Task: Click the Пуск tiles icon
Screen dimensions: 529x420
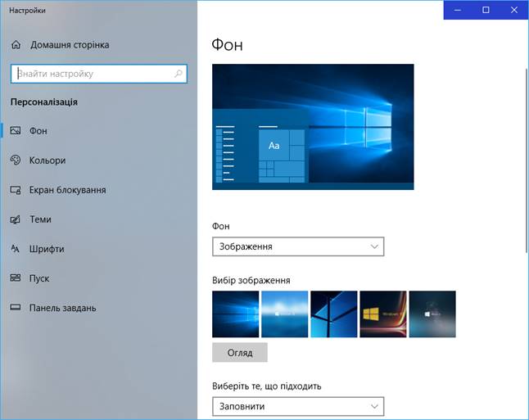Action: pyautogui.click(x=16, y=278)
